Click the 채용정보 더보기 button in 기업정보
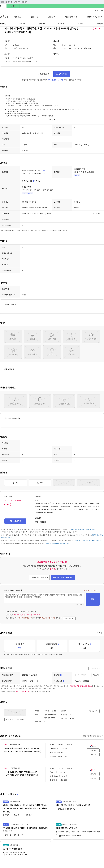104x868 pixels. pyautogui.click(x=93, y=711)
